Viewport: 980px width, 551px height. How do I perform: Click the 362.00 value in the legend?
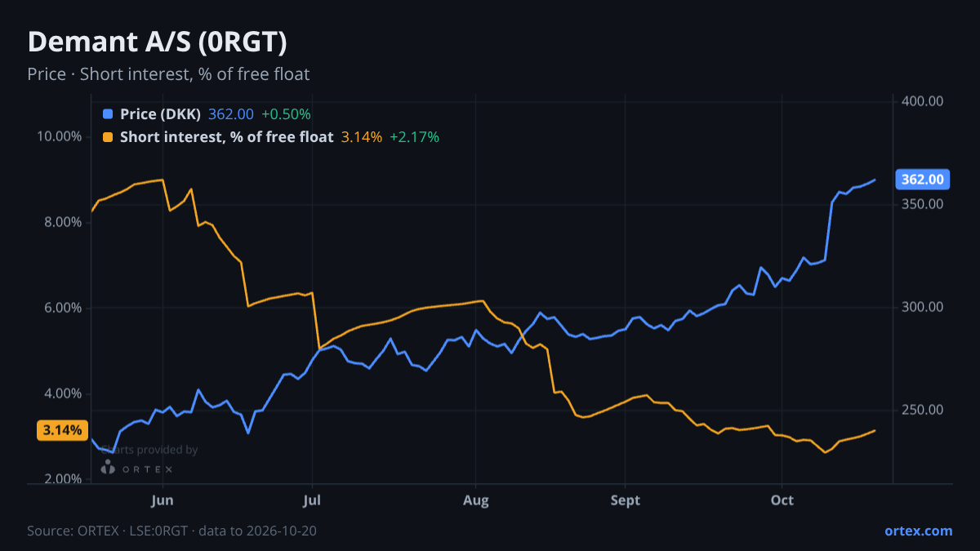pyautogui.click(x=231, y=114)
